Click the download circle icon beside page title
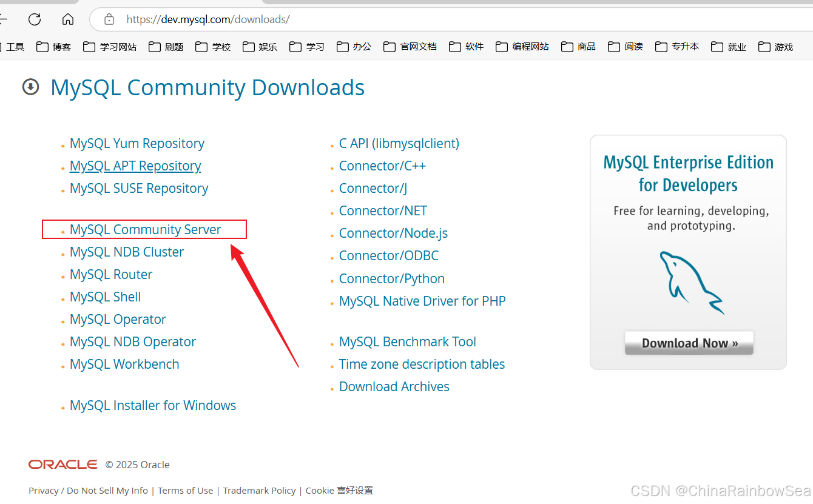Screen dimensions: 813x504 30,87
